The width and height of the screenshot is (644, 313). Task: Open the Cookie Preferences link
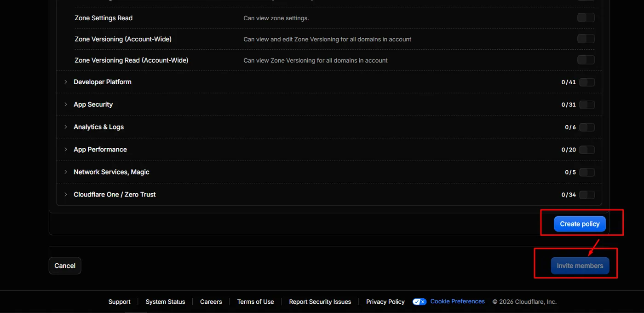coord(458,301)
